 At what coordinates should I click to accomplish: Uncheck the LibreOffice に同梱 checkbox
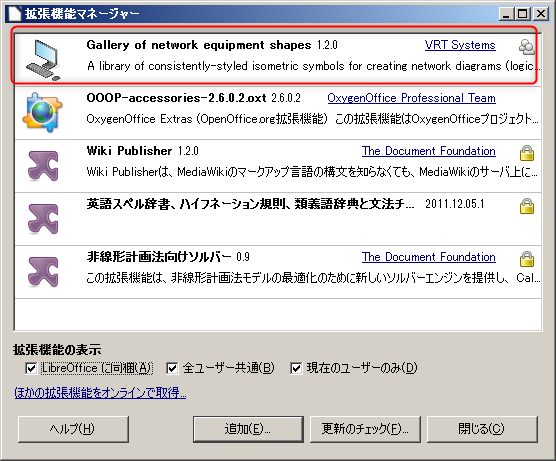31,368
